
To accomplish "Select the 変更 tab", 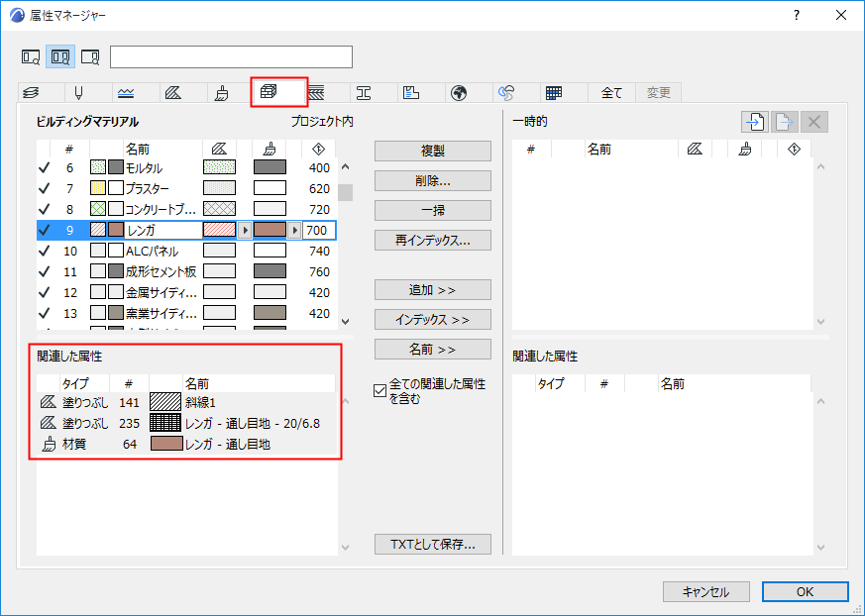I will [658, 92].
